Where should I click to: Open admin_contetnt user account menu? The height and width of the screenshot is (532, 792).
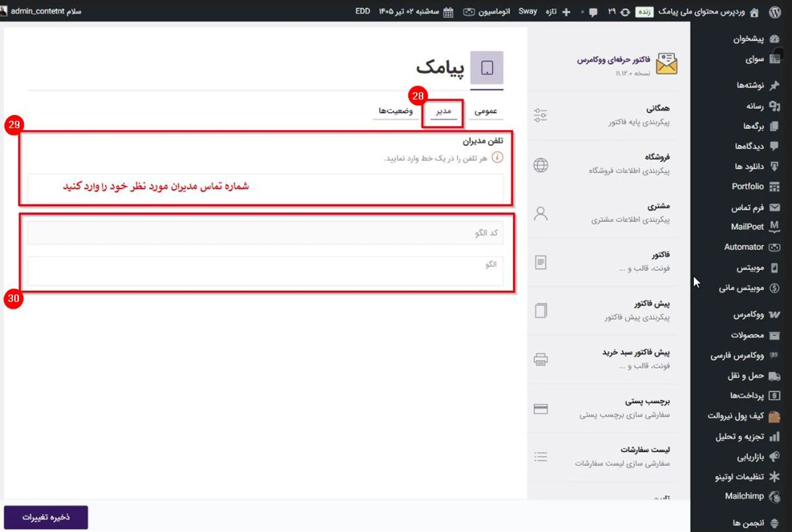[x=41, y=11]
